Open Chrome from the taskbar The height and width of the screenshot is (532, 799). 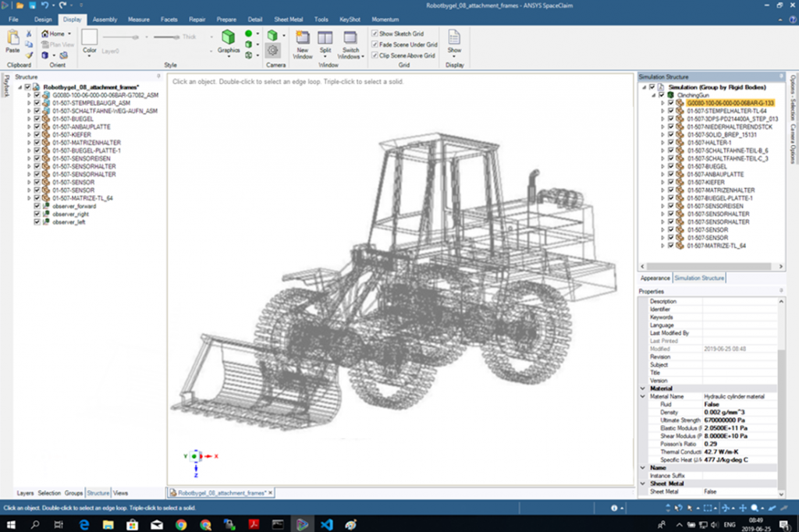coord(181,524)
